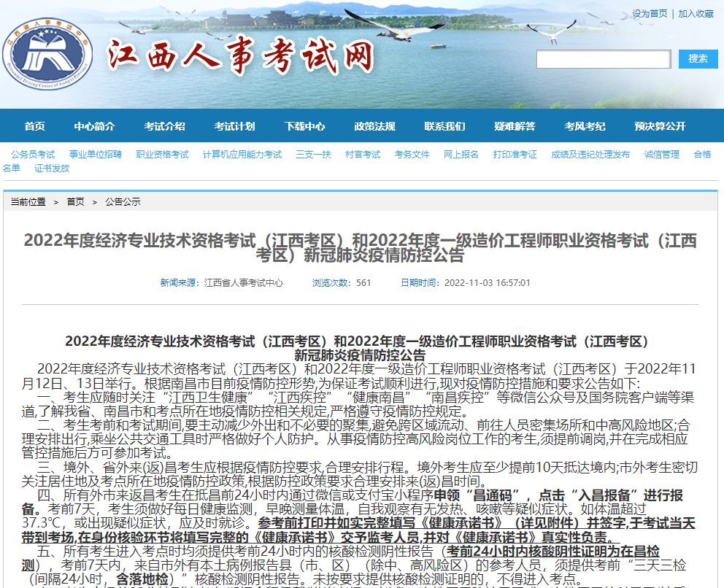Viewport: 724px width, 588px height.
Task: Click the Jiangxi personnel exam center logo
Action: [x=48, y=54]
